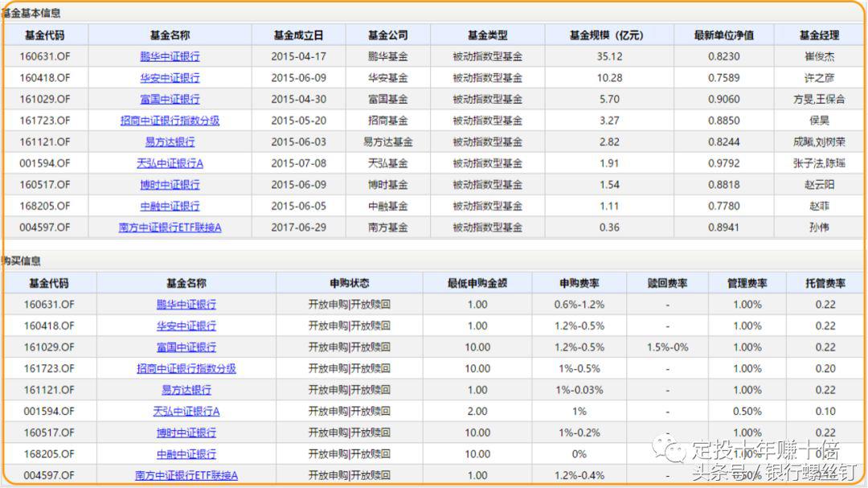
Task: Click 南方中证银行ETF联接A in the purchase table
Action: 186,474
